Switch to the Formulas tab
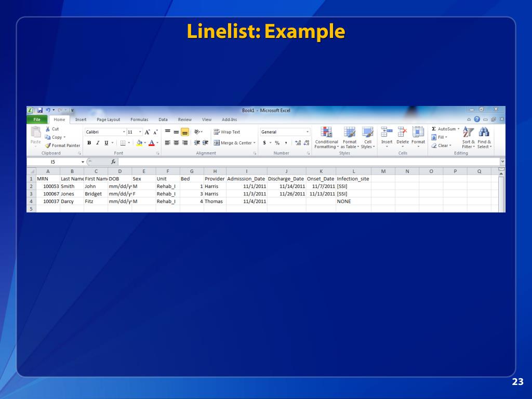 139,119
